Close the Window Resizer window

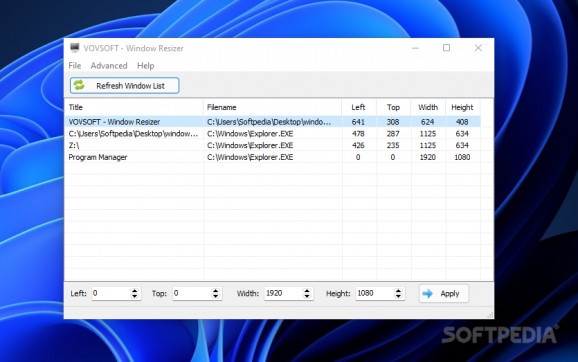point(478,48)
